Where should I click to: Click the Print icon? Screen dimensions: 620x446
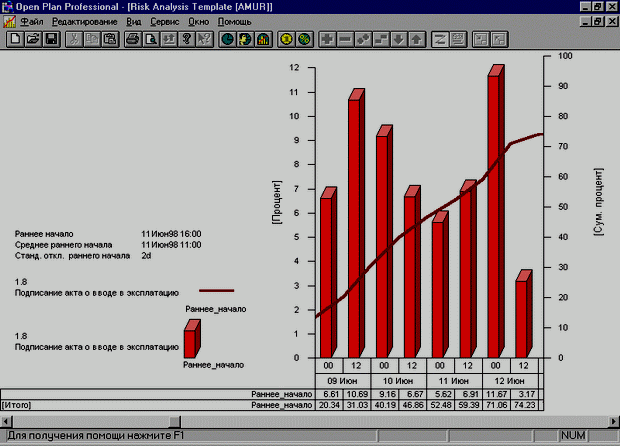coord(133,39)
